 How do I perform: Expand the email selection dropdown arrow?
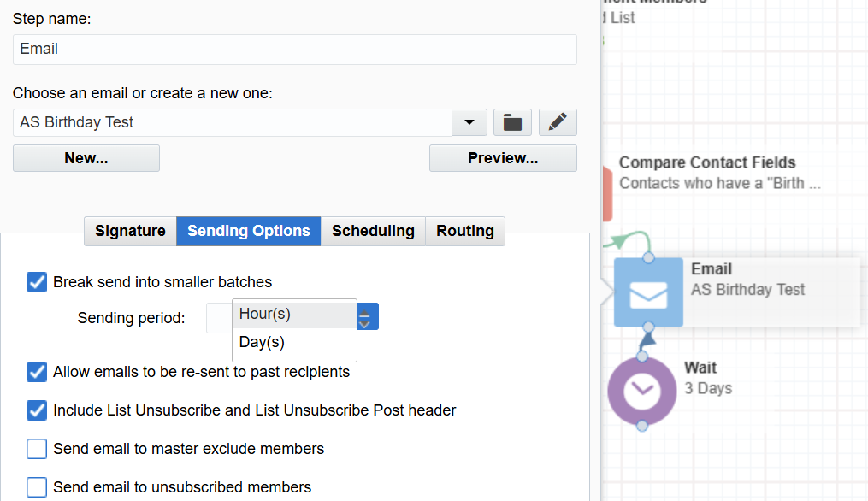tap(469, 121)
